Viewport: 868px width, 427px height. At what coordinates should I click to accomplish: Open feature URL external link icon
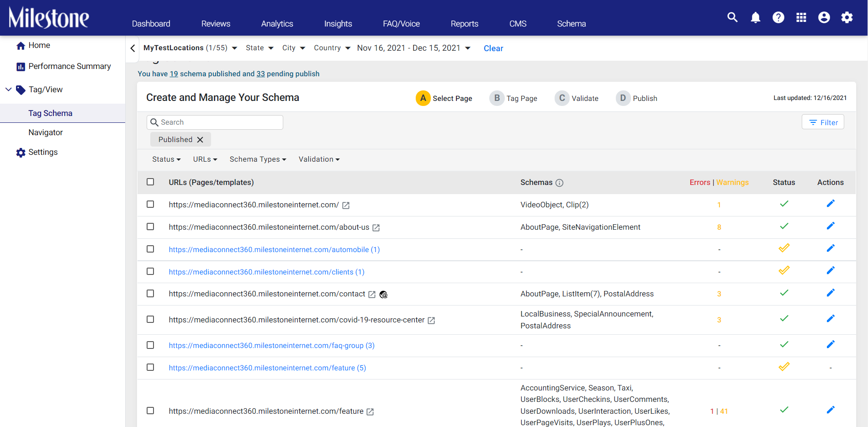pyautogui.click(x=370, y=412)
